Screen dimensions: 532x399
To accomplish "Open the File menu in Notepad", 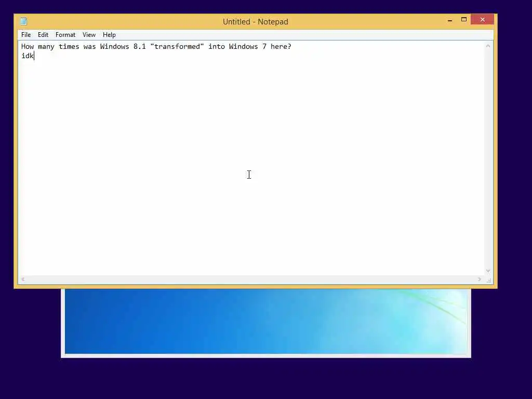I will pos(26,35).
